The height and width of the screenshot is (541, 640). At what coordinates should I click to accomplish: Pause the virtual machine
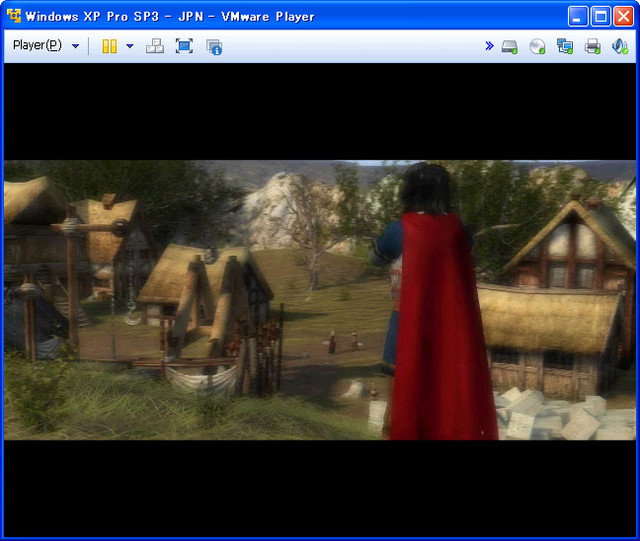click(x=109, y=46)
